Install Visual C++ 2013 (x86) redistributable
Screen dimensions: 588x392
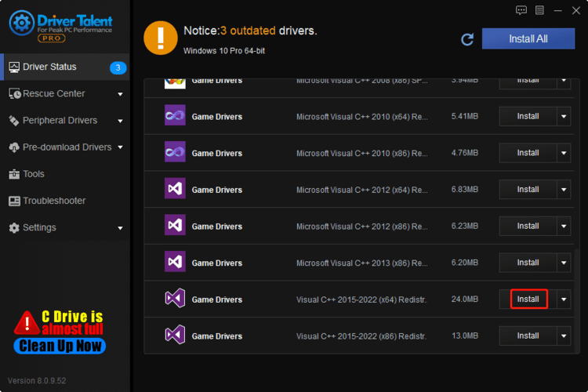tap(528, 263)
